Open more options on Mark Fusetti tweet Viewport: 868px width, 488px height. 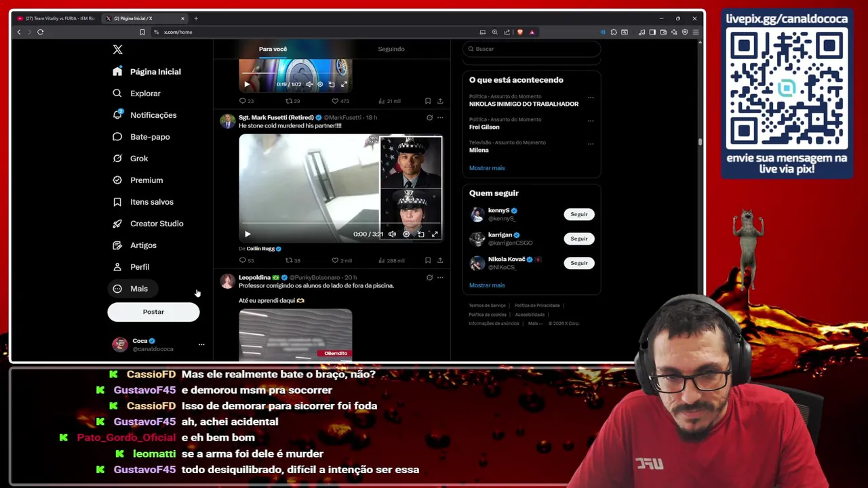440,117
